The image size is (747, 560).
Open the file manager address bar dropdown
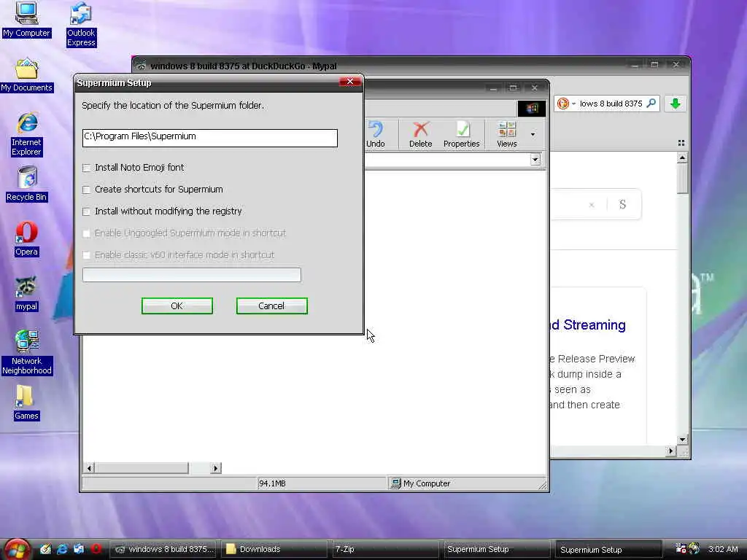pos(535,160)
